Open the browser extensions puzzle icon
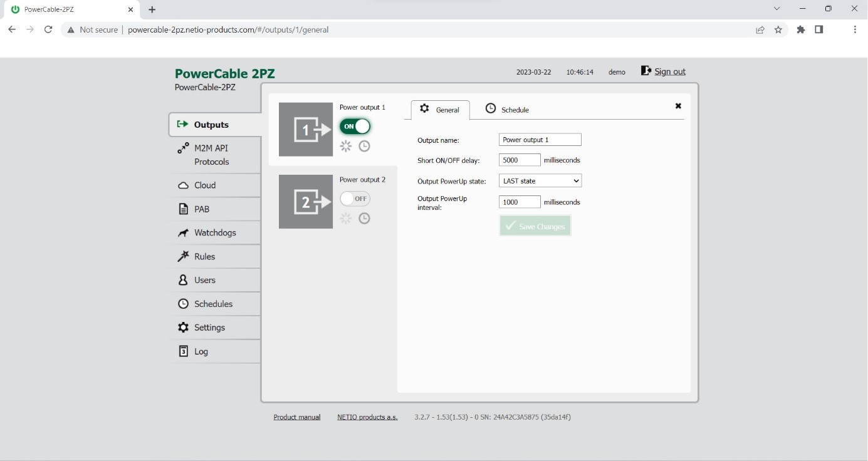 tap(800, 29)
